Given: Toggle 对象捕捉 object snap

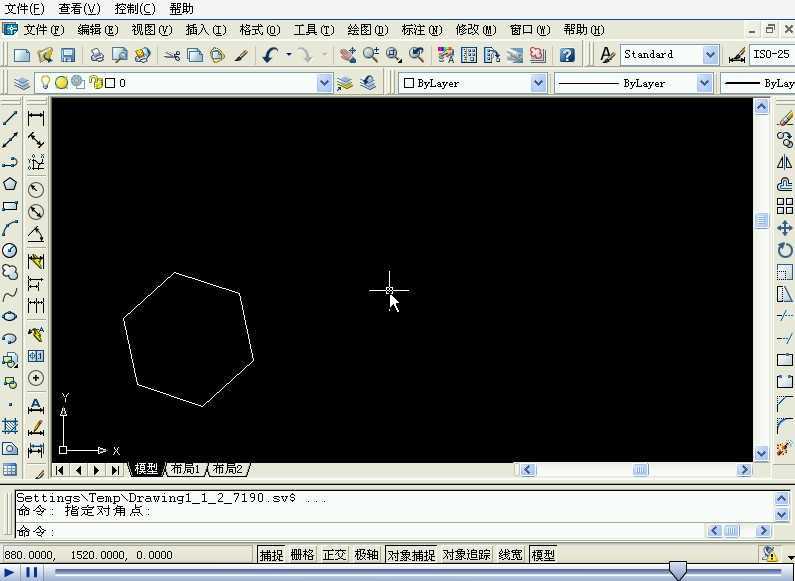Looking at the screenshot, I should click(x=411, y=555).
